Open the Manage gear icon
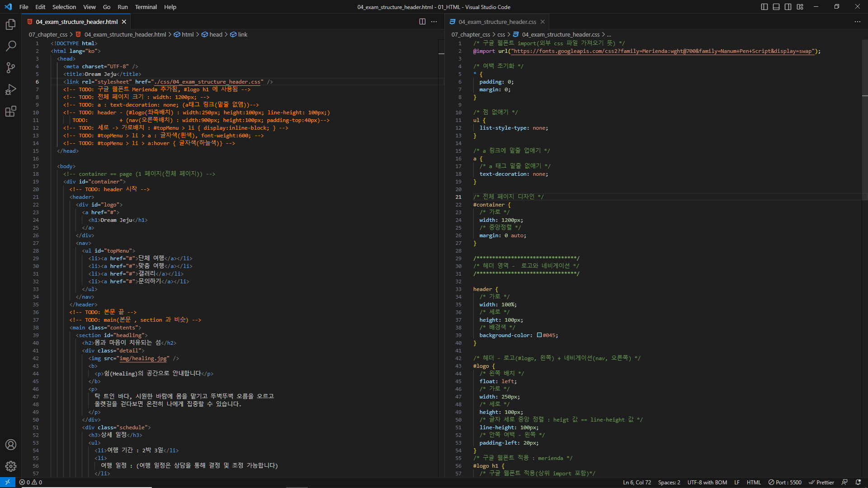 (x=11, y=466)
